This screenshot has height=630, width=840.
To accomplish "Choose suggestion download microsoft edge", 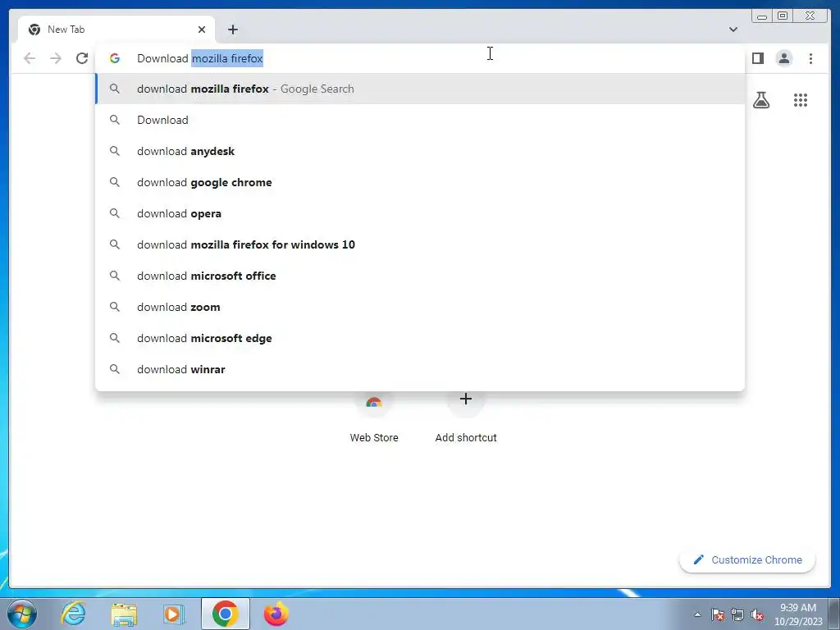I will 420,338.
